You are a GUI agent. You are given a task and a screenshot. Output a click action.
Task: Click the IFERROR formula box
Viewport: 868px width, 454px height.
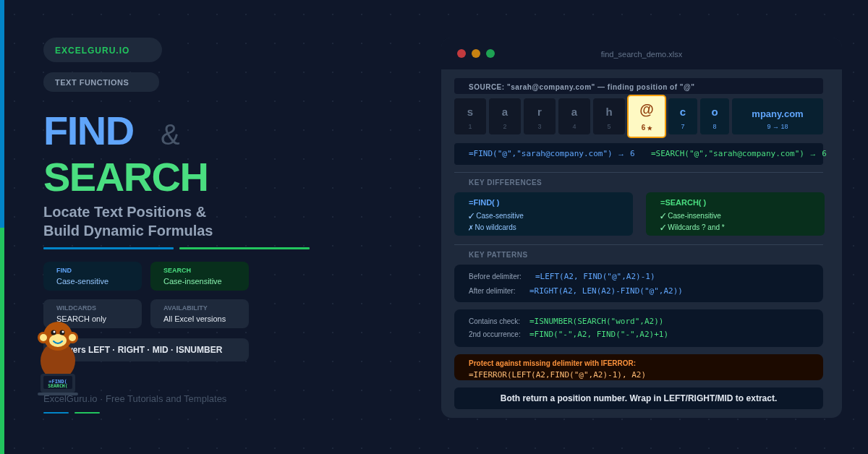click(638, 367)
